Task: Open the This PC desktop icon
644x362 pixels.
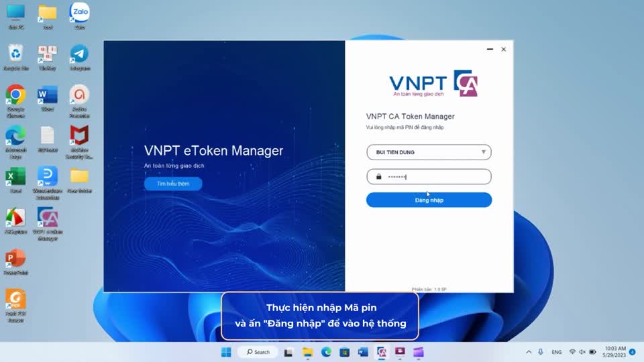Action: [15, 15]
